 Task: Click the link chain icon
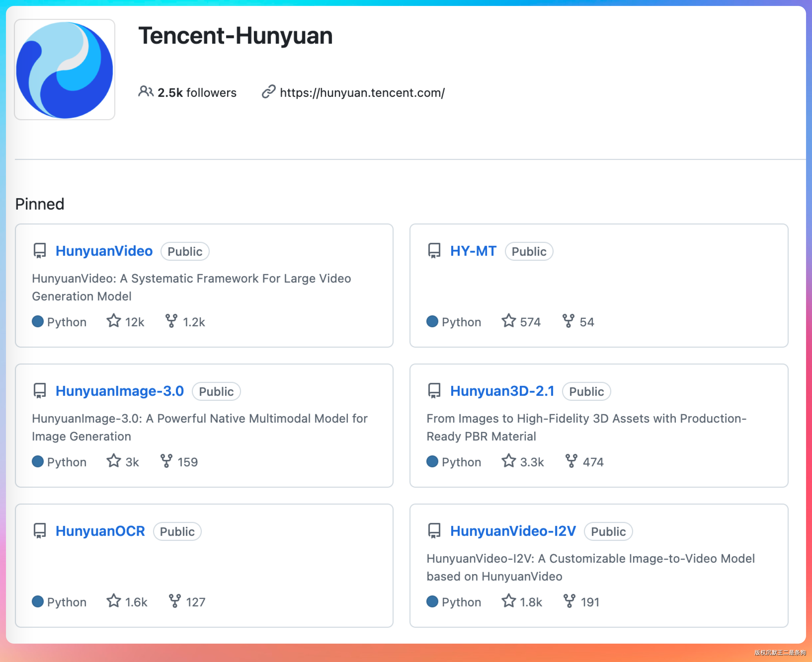coord(269,92)
